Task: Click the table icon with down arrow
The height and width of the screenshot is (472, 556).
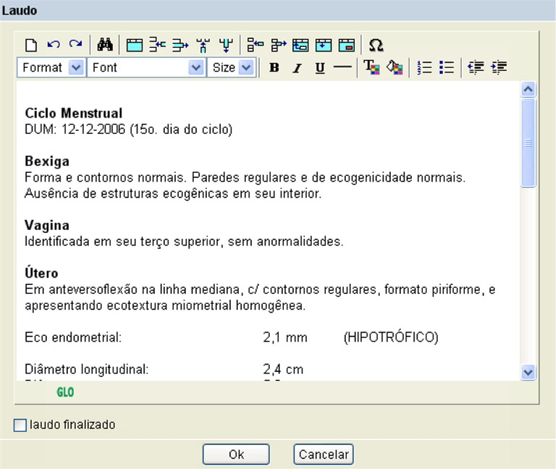Action: (324, 45)
